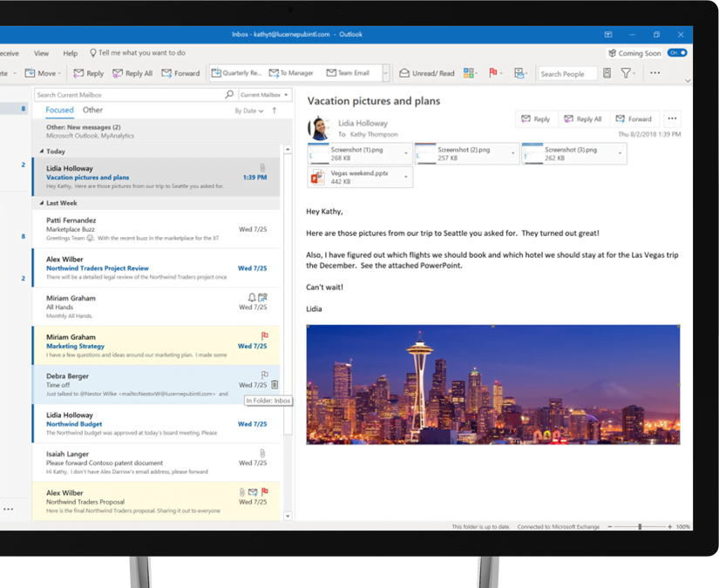
Task: Click the zoom in plus button
Action: point(670,527)
